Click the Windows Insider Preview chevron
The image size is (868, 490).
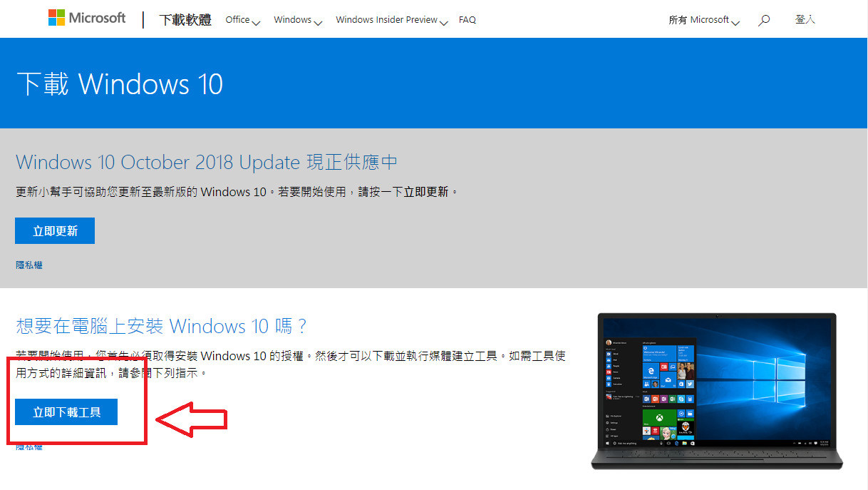tap(444, 23)
